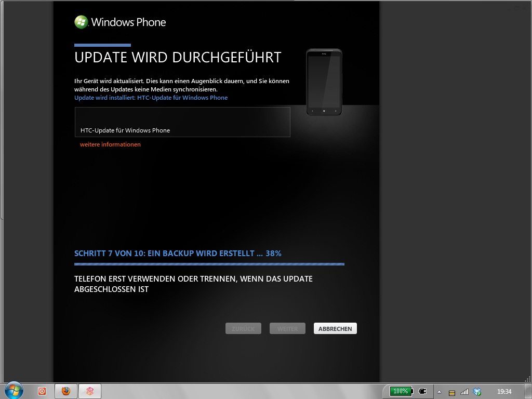Click the Dropbox tray icon
Viewport: 532px width, 399px height.
point(477,392)
